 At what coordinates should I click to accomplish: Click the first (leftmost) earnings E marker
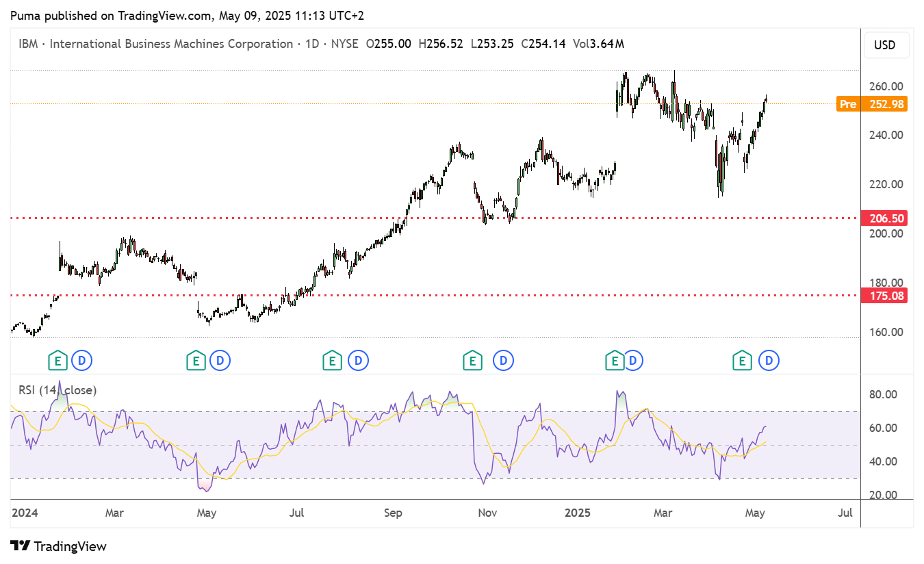tap(58, 359)
